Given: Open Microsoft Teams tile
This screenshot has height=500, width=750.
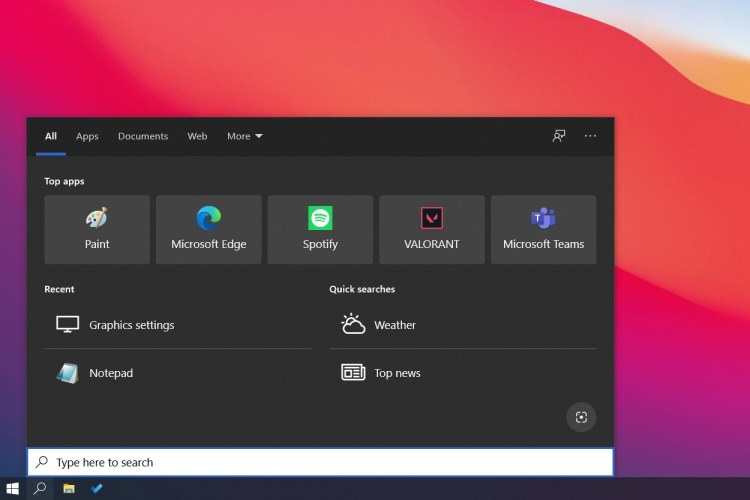Looking at the screenshot, I should pos(543,229).
